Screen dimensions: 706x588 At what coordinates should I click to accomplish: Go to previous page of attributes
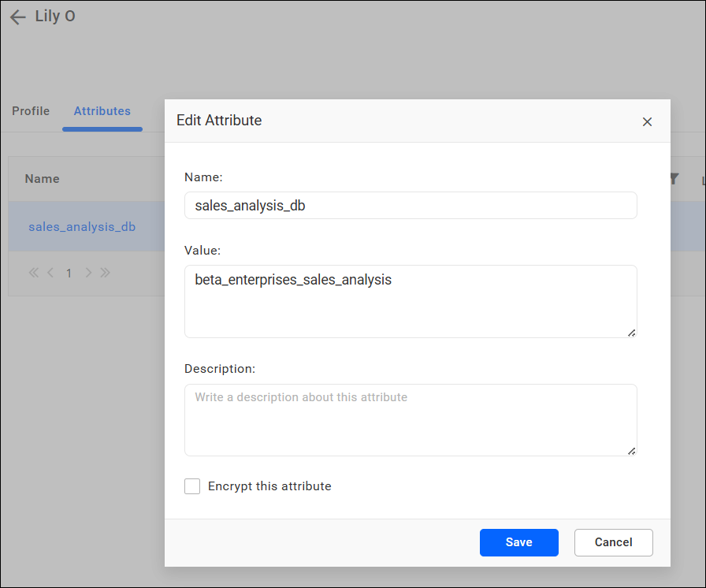tap(50, 273)
